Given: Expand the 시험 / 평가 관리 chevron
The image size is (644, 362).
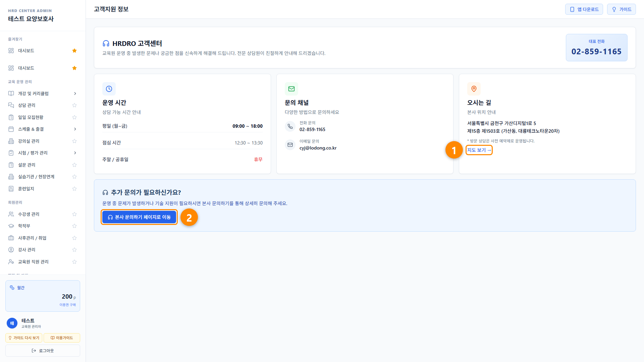Looking at the screenshot, I should [75, 153].
